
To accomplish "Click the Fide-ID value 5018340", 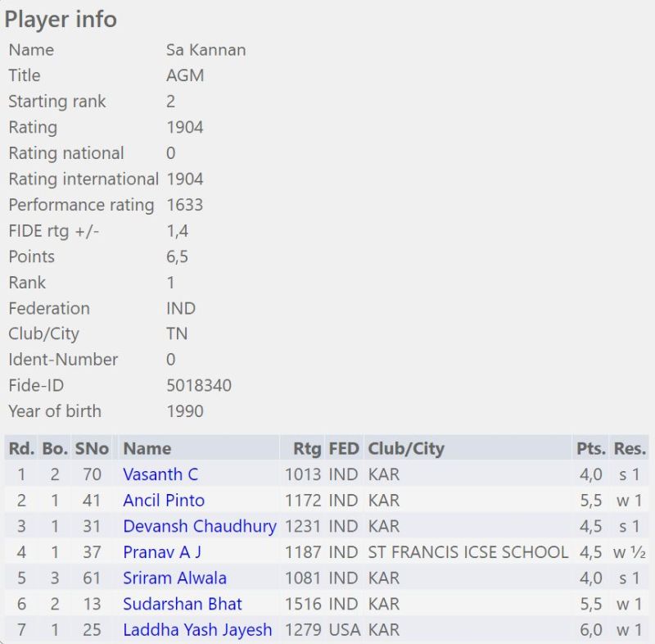I will (x=199, y=385).
